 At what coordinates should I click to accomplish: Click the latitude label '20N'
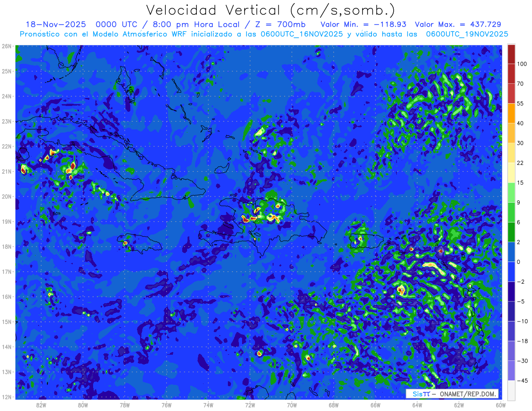point(7,196)
